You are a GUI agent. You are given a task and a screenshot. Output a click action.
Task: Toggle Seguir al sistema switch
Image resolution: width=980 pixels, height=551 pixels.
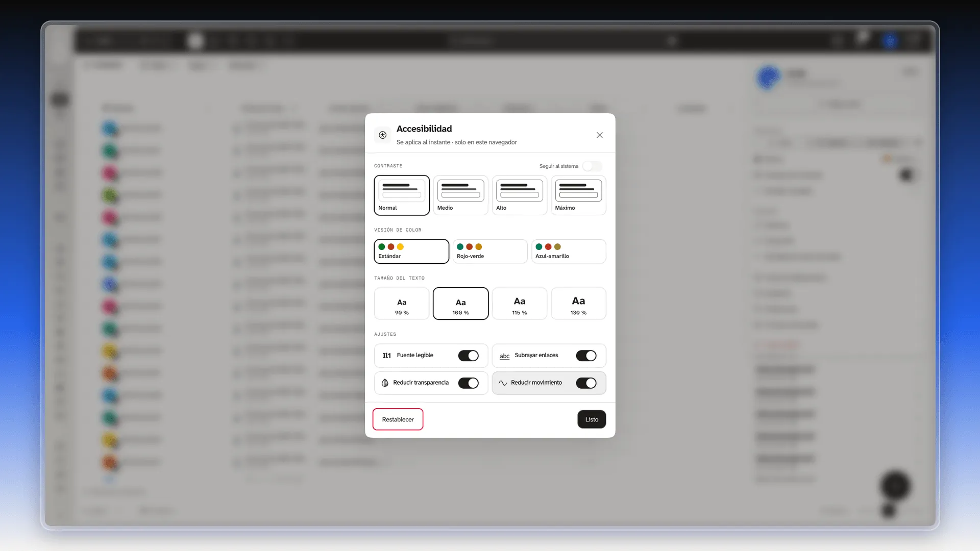click(x=592, y=166)
